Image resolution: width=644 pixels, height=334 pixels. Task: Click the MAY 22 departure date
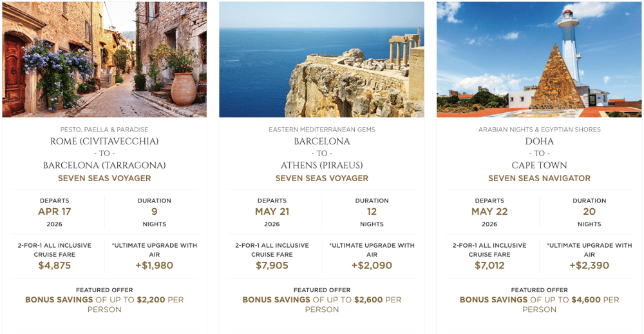tap(489, 212)
